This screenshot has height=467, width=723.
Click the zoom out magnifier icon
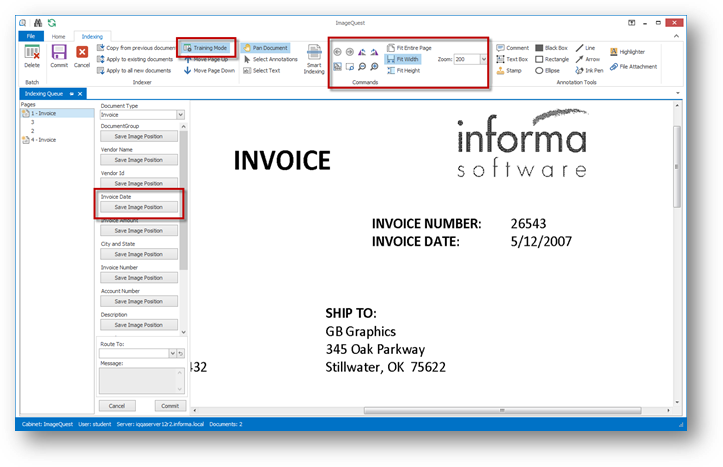[x=362, y=67]
